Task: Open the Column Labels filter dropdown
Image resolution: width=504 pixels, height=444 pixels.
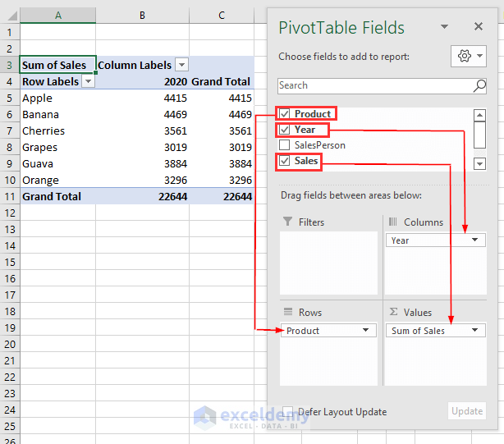Action: click(x=181, y=65)
